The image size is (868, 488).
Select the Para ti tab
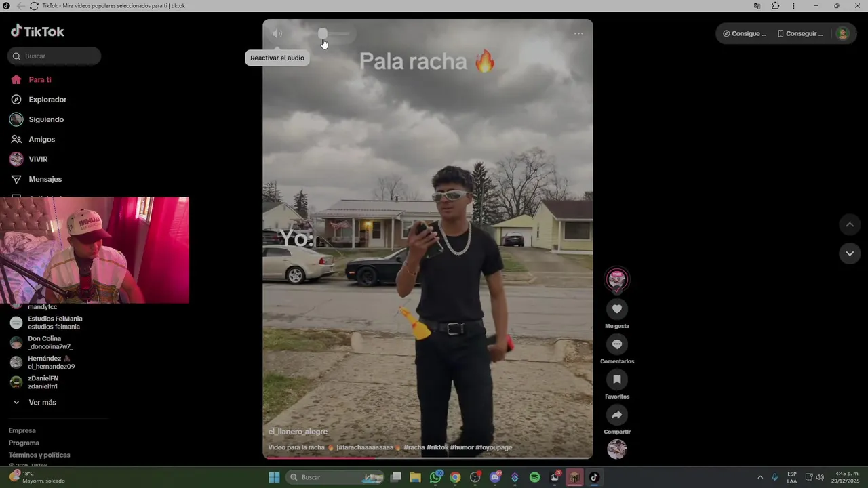(x=40, y=80)
